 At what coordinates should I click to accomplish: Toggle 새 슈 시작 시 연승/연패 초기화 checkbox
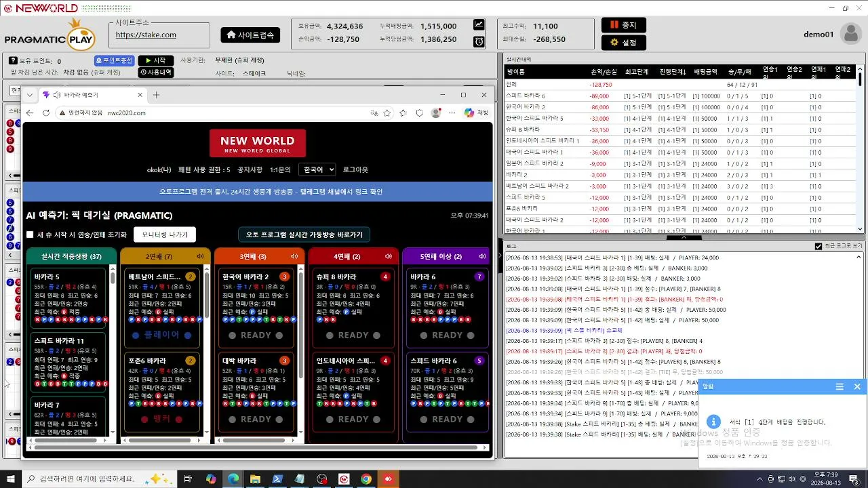click(30, 235)
